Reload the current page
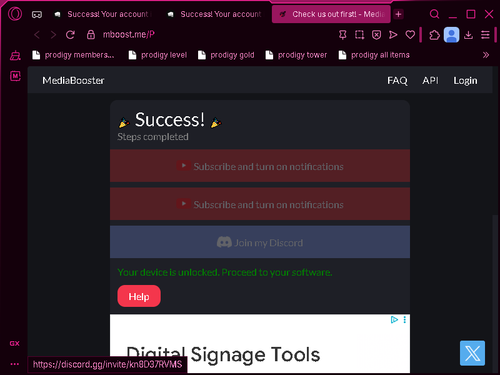The width and height of the screenshot is (500, 375). pyautogui.click(x=70, y=35)
